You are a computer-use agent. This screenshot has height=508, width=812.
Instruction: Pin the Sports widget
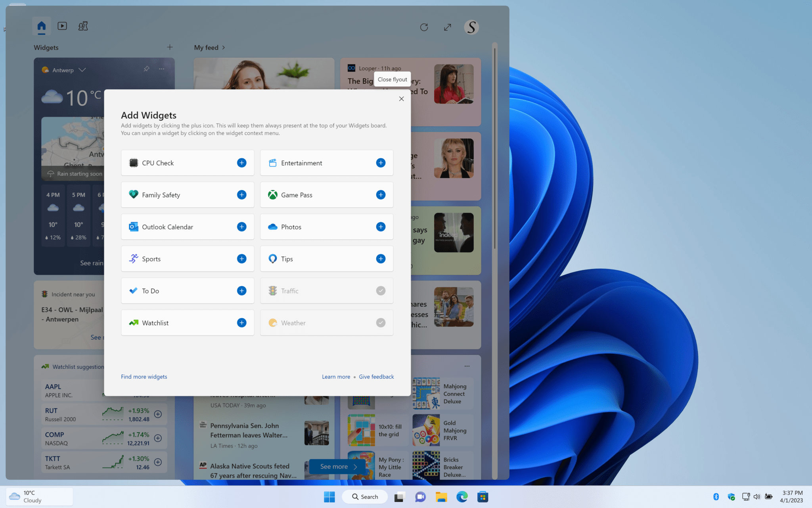(x=241, y=258)
